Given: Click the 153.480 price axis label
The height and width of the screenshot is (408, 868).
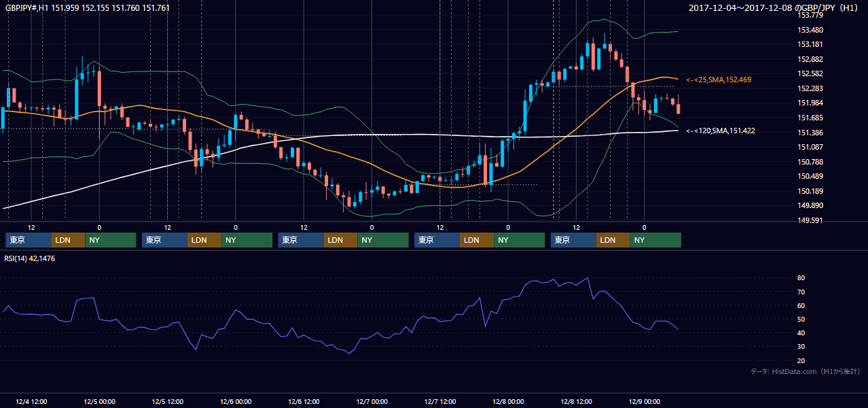Looking at the screenshot, I should [x=810, y=30].
